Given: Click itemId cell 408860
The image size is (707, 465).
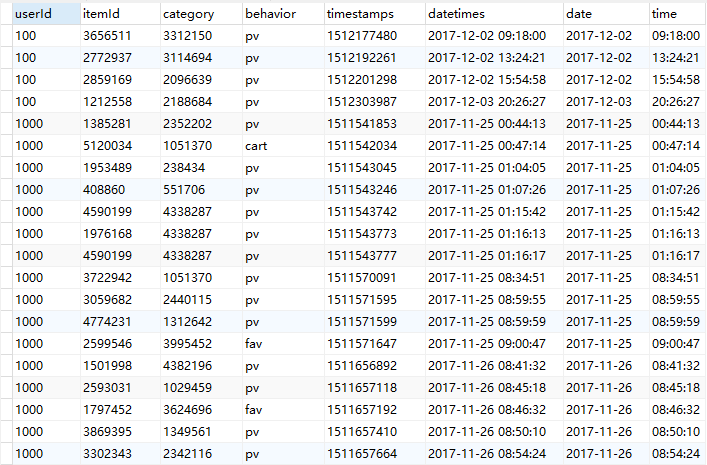Looking at the screenshot, I should click(120, 190).
